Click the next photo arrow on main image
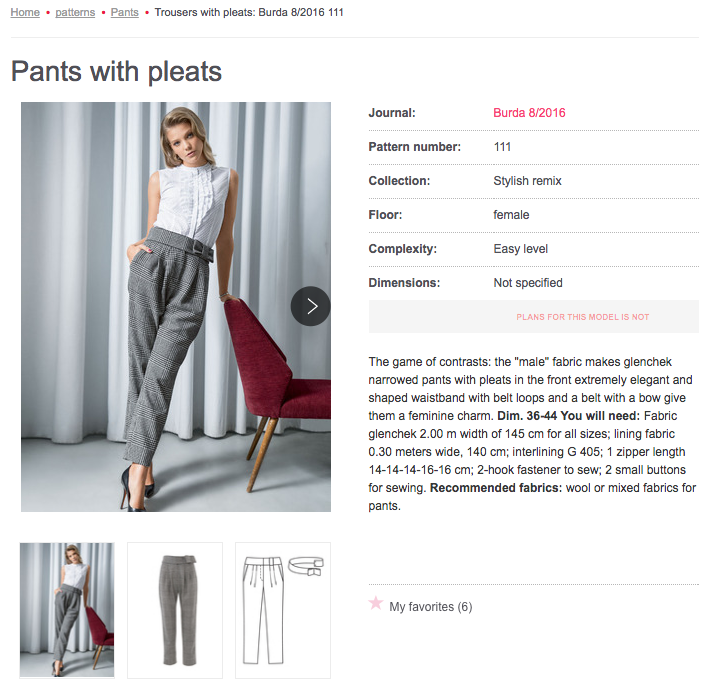Image resolution: width=708 pixels, height=685 pixels. (311, 306)
